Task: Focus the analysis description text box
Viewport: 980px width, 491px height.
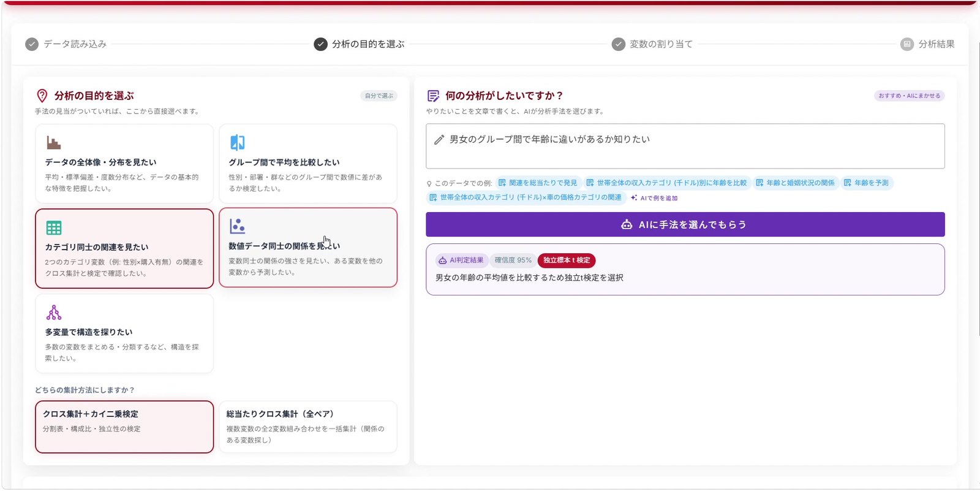Action: pyautogui.click(x=685, y=146)
